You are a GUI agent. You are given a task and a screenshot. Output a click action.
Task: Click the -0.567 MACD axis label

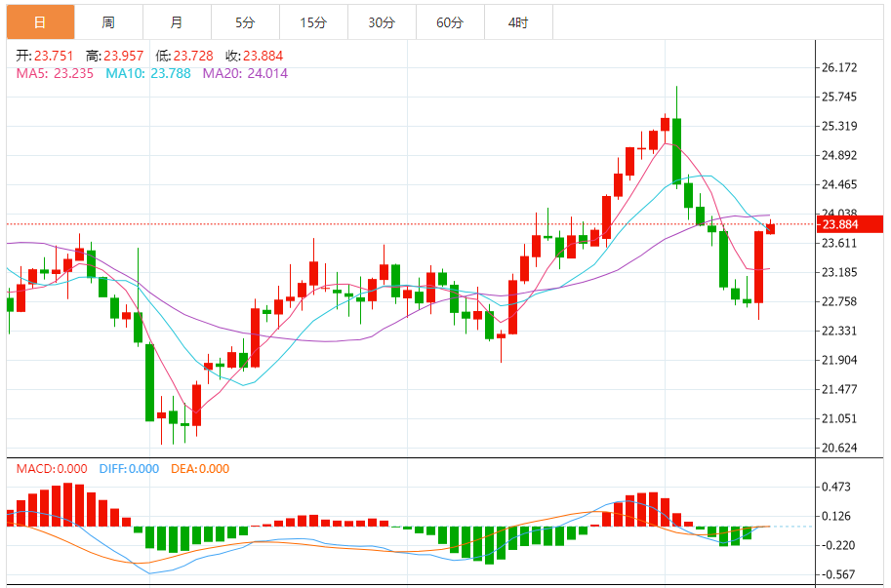pos(838,574)
